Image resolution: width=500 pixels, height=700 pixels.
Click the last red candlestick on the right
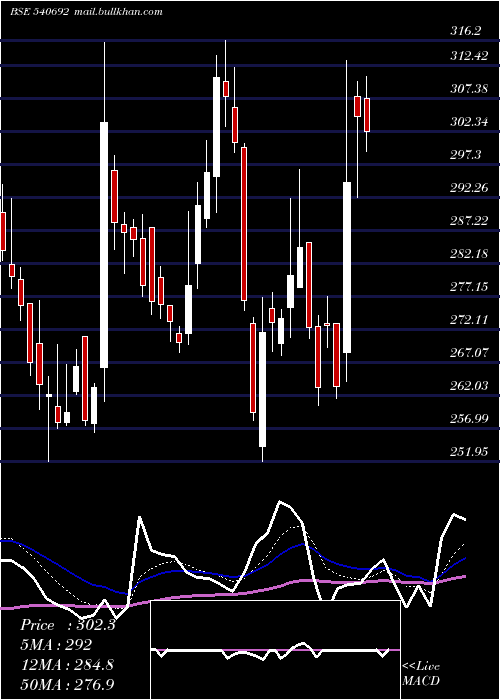pos(367,115)
